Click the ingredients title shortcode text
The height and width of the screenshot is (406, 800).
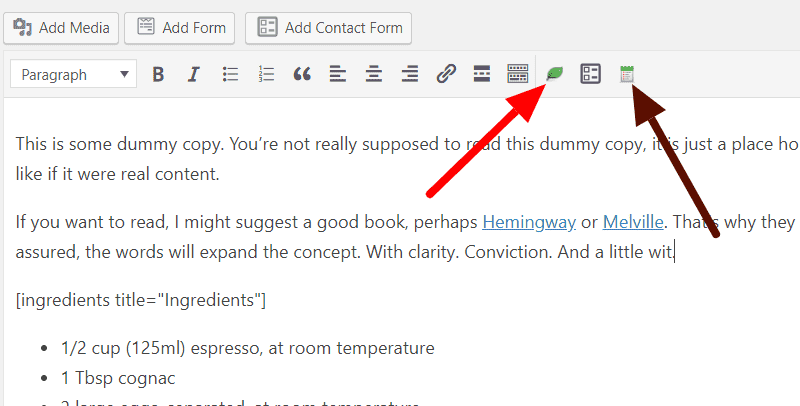141,300
